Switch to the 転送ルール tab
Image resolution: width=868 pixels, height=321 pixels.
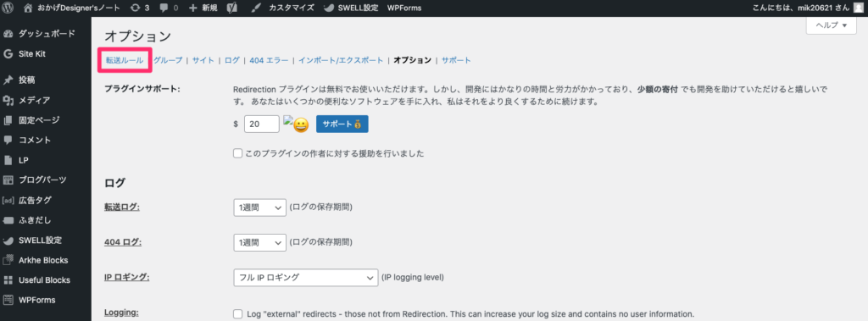pos(125,60)
